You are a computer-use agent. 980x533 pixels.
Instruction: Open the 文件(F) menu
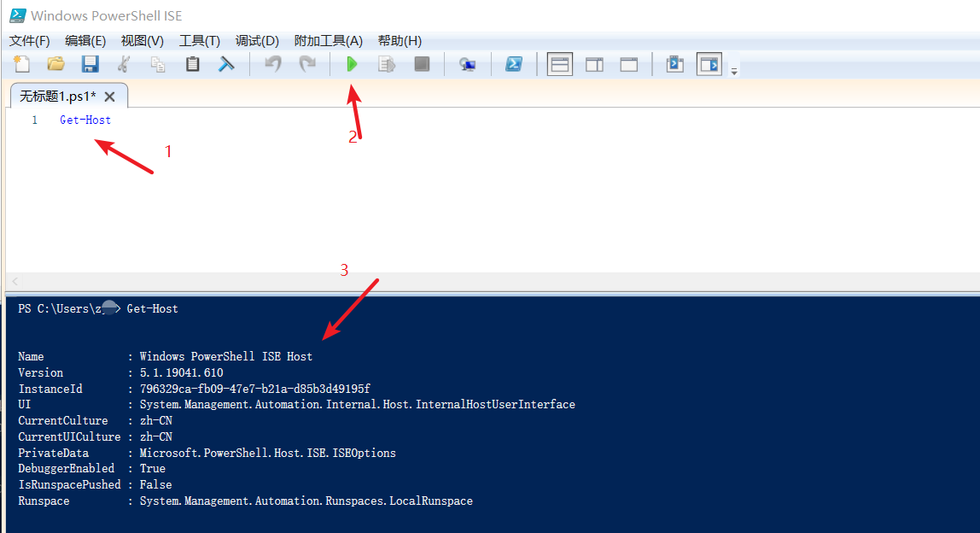tap(29, 41)
